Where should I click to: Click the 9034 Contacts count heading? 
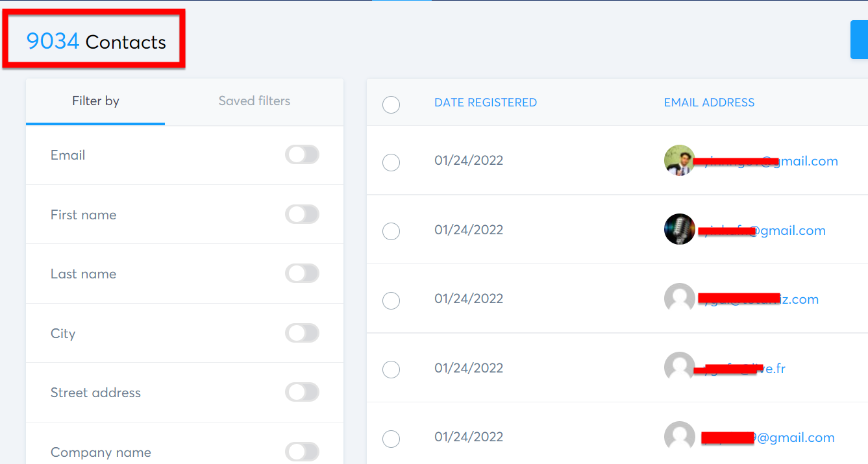96,42
